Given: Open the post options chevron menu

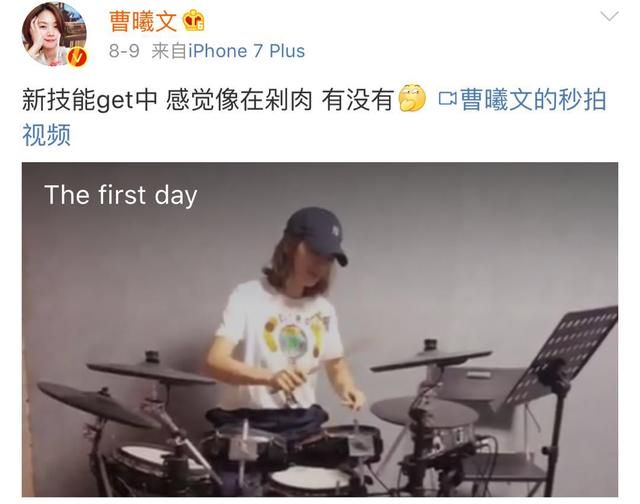Looking at the screenshot, I should [x=609, y=17].
